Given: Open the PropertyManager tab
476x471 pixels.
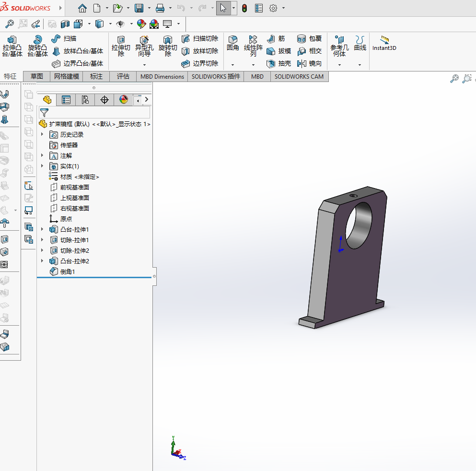Looking at the screenshot, I should (x=66, y=100).
